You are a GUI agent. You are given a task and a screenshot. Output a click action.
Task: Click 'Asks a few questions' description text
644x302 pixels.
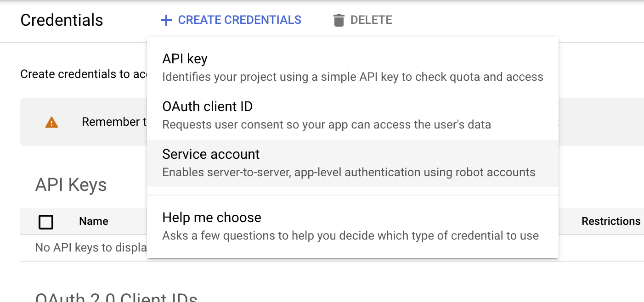click(350, 236)
